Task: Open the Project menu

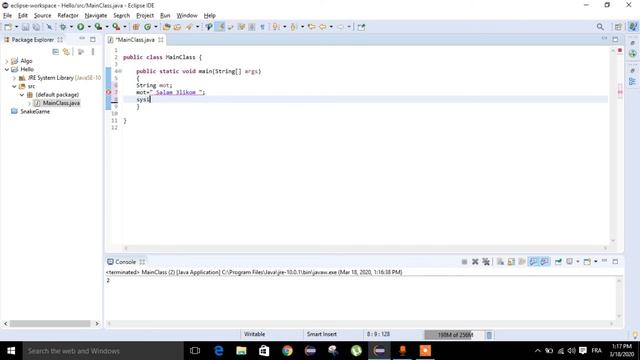Action: click(x=145, y=16)
